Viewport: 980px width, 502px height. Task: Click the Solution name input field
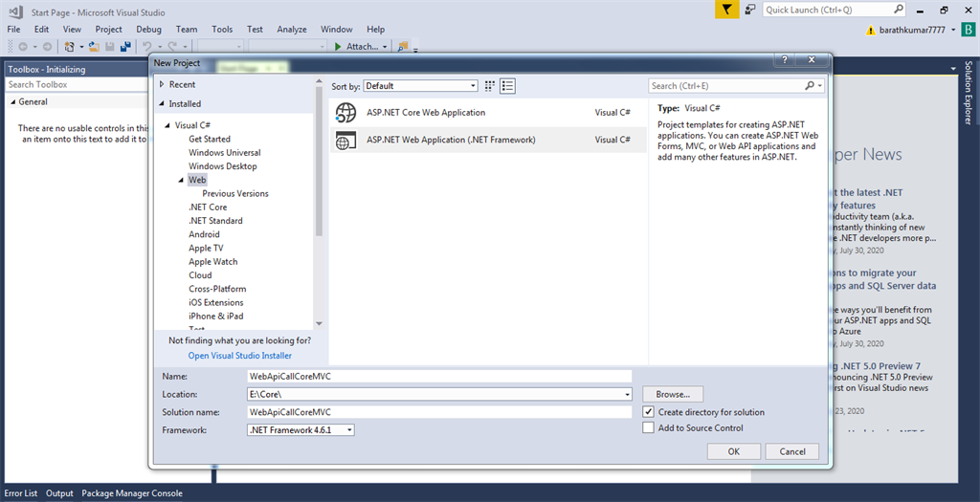tap(440, 412)
